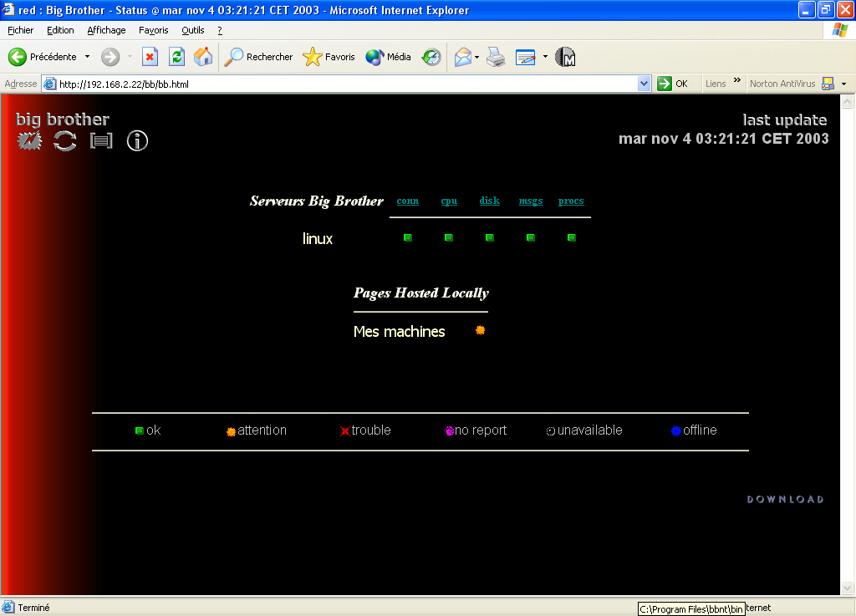Open the Affichage menu
This screenshot has width=856, height=616.
(x=106, y=30)
